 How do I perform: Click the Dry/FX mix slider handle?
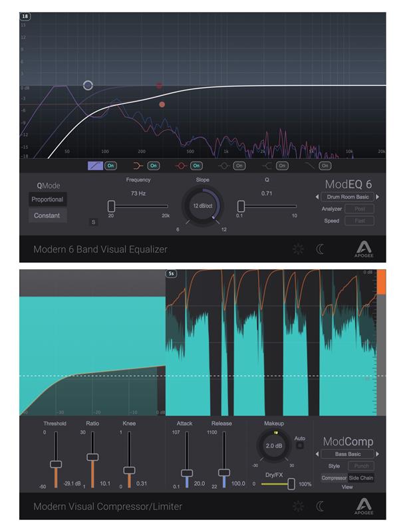pyautogui.click(x=291, y=484)
